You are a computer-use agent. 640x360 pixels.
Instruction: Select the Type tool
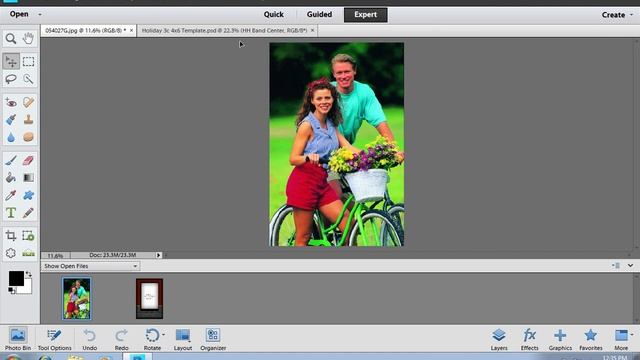pos(11,213)
